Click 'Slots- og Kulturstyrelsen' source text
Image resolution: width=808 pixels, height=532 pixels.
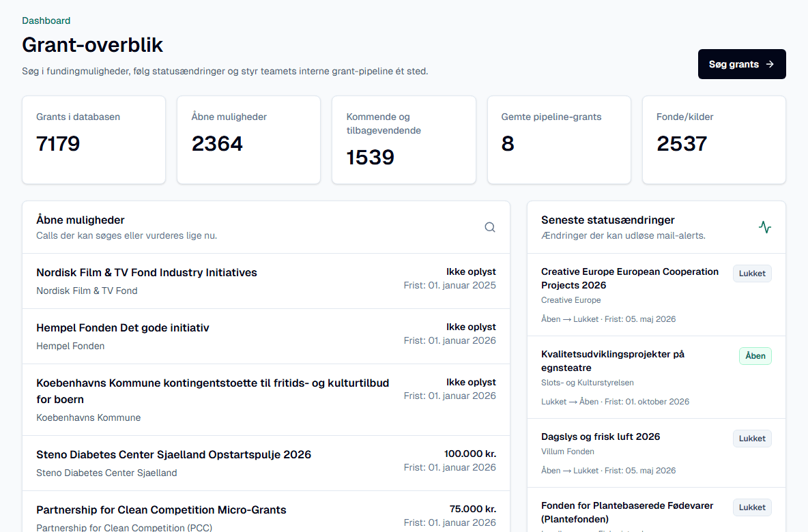point(588,383)
